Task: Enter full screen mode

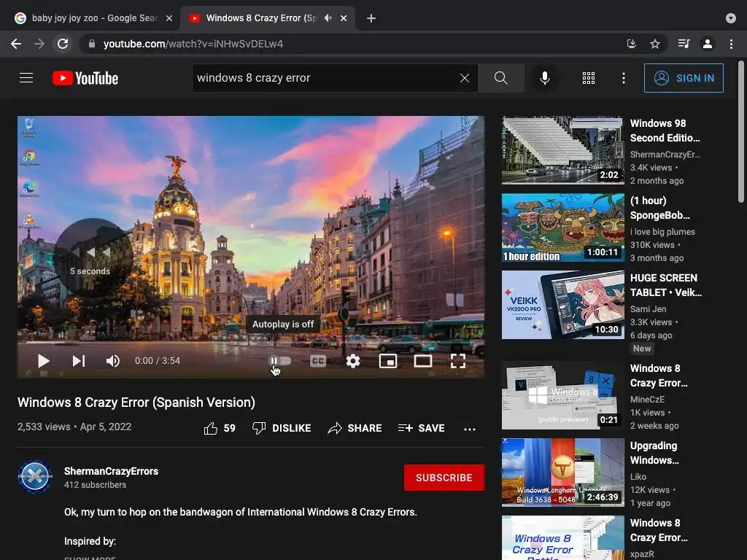Action: [458, 361]
